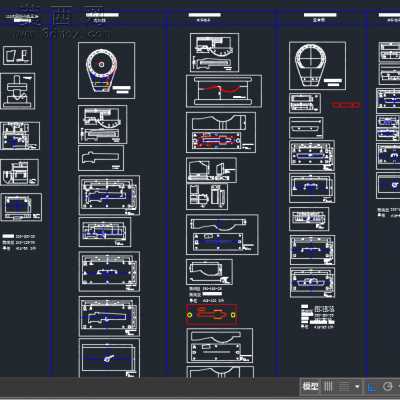
Task: Click the white title bar above third column
Action: [x=204, y=15]
